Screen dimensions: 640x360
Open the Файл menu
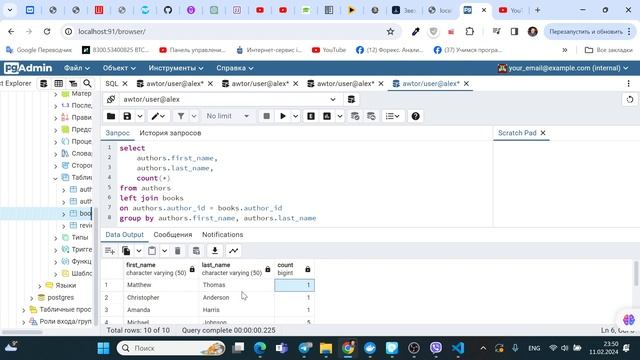coord(77,68)
